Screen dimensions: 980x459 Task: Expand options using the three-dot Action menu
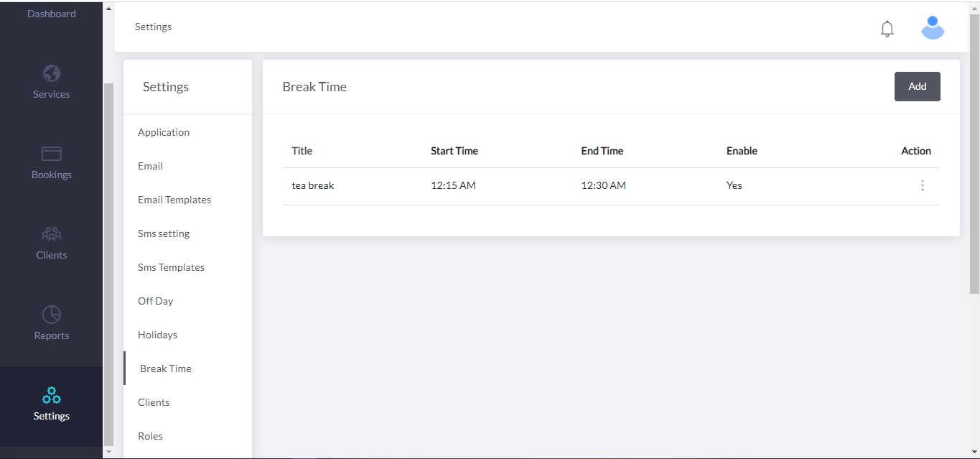[x=923, y=185]
